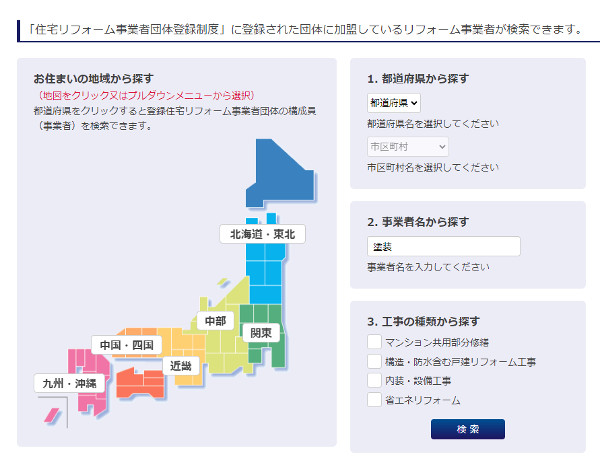
Task: Enable the 省エネリフォーム checkbox
Action: (x=374, y=400)
